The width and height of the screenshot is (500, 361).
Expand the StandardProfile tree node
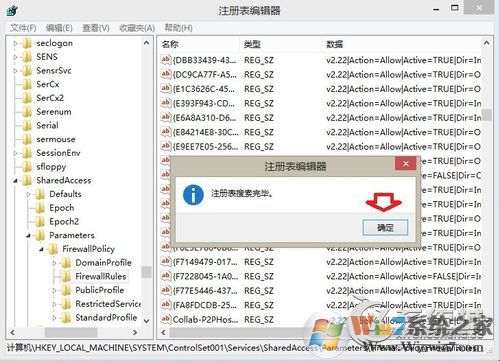(54, 318)
